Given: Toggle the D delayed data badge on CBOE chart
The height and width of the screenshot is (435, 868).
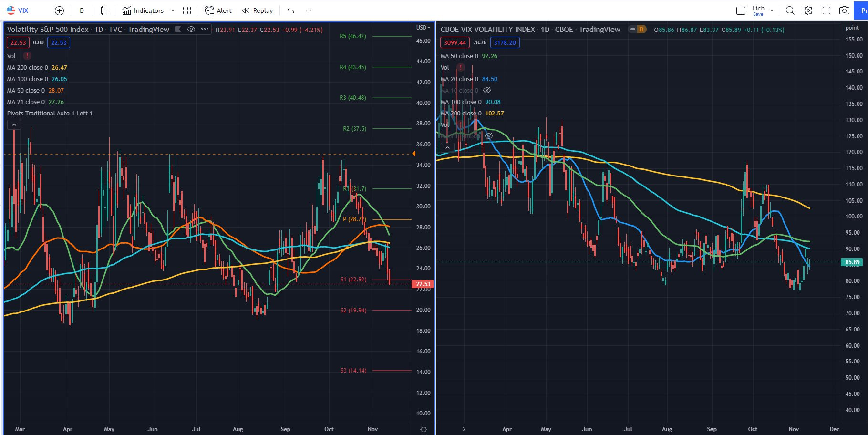Looking at the screenshot, I should [x=641, y=29].
